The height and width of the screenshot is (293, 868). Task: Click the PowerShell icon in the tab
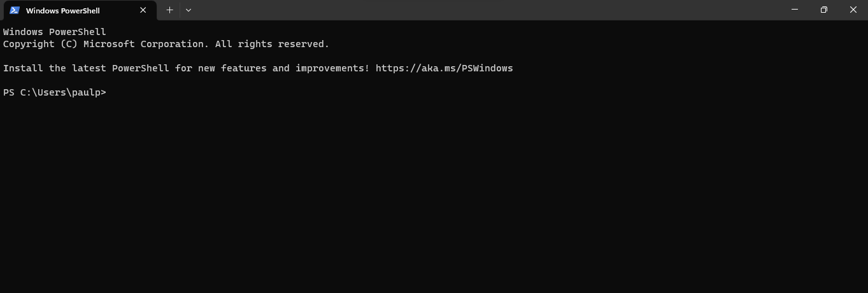point(15,10)
